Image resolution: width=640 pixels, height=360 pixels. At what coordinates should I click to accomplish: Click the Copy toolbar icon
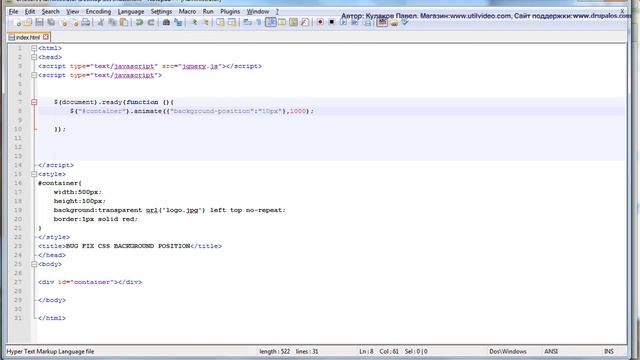pos(112,22)
